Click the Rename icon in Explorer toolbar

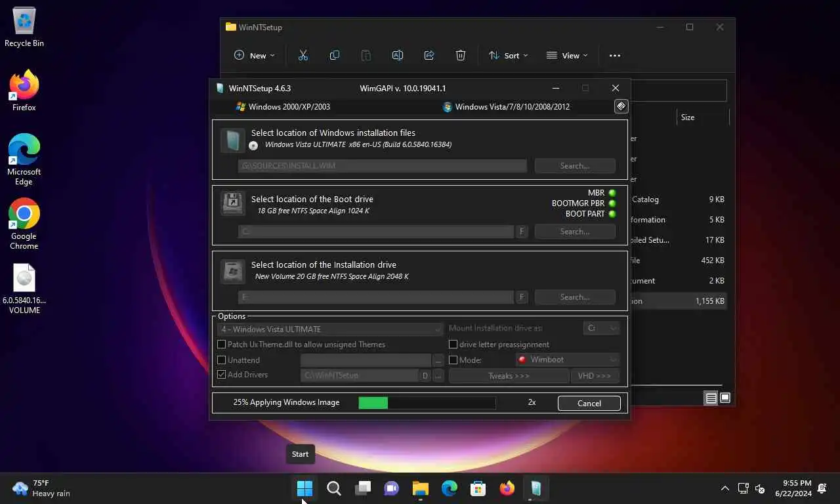(398, 56)
